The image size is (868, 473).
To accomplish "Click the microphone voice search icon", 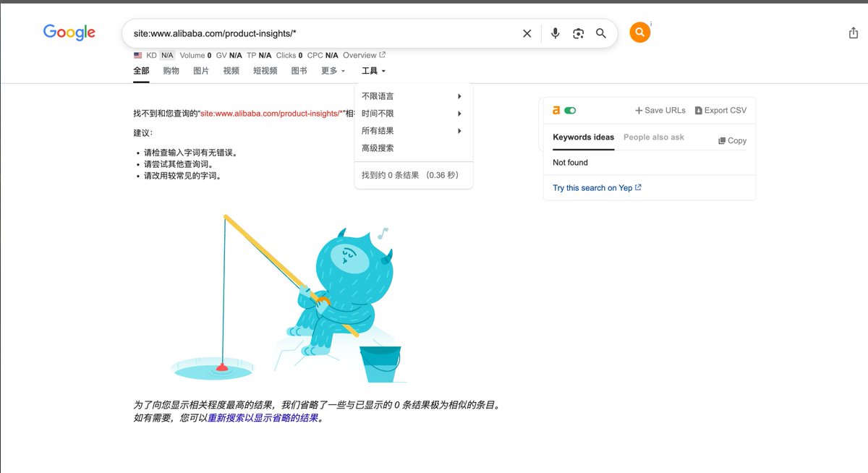I will [555, 33].
